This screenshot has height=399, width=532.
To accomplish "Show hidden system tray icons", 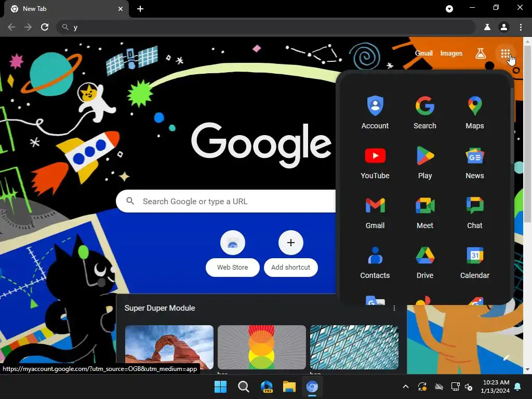I will (405, 387).
